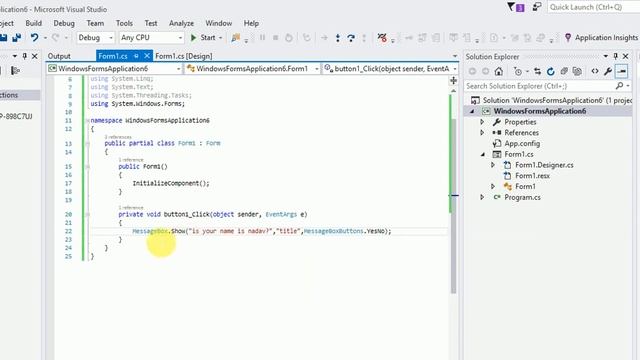Click the feedback icon near Quick Launch

(x=537, y=7)
